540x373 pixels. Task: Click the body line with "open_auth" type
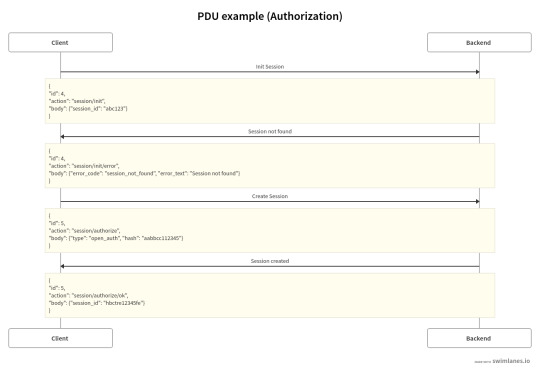[116, 238]
